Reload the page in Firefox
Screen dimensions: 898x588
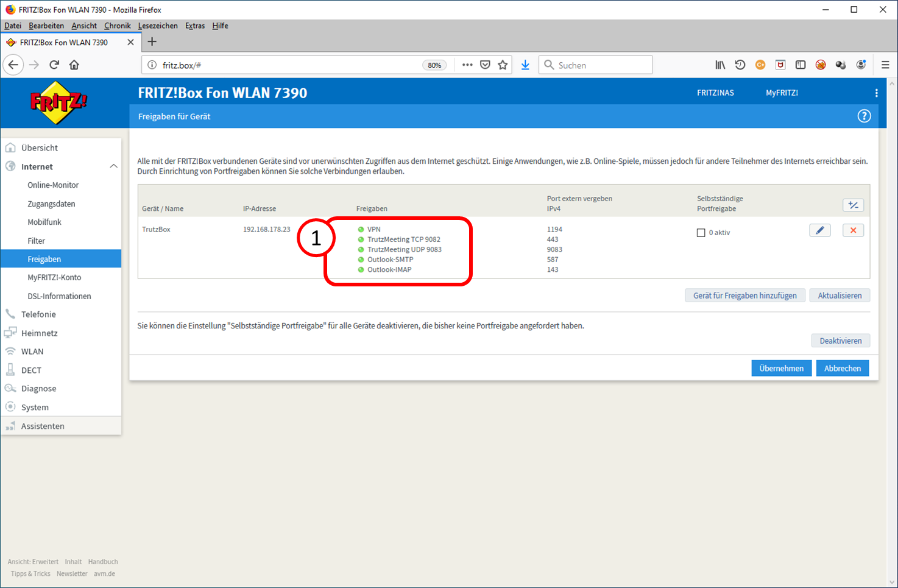(54, 65)
